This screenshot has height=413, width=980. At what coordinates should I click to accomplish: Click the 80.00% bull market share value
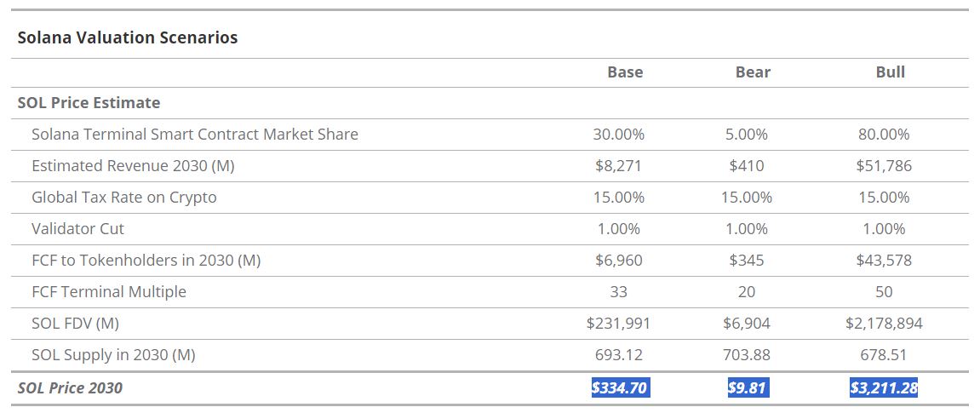[884, 135]
